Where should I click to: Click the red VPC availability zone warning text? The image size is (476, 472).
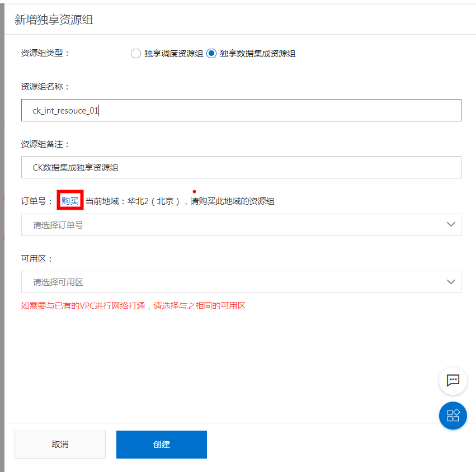[x=133, y=306]
